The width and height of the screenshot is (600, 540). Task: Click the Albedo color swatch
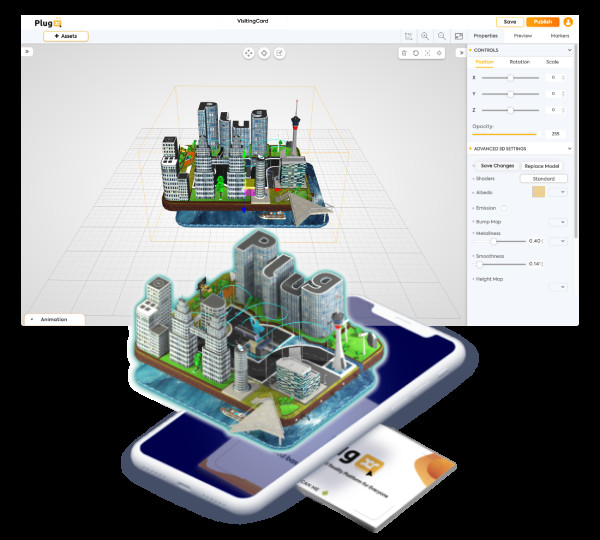coord(539,192)
